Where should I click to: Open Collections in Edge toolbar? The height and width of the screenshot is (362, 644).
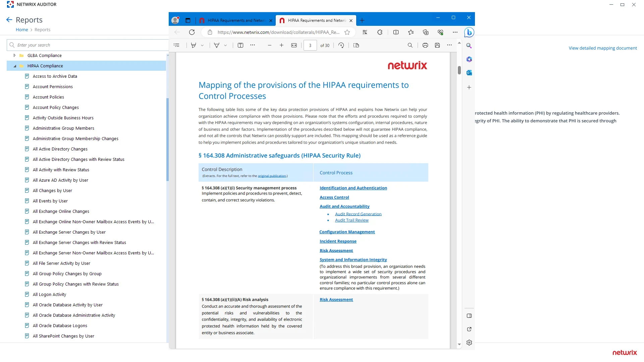click(x=426, y=32)
